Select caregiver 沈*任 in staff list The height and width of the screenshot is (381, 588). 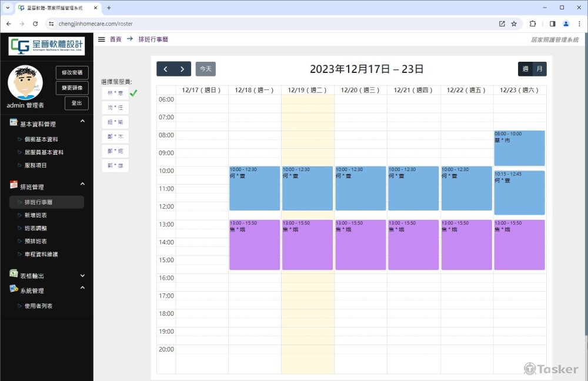pyautogui.click(x=115, y=108)
